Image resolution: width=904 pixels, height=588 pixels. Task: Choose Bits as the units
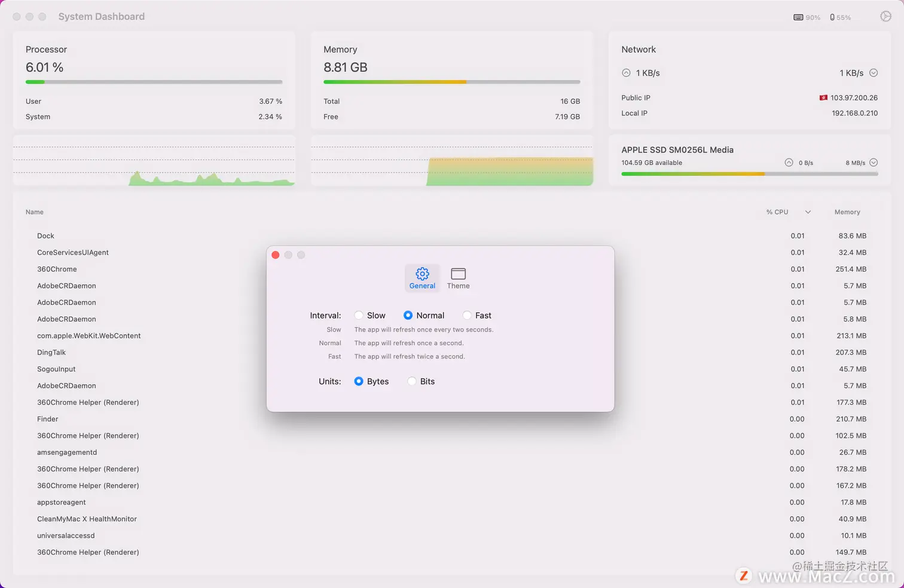pyautogui.click(x=412, y=381)
